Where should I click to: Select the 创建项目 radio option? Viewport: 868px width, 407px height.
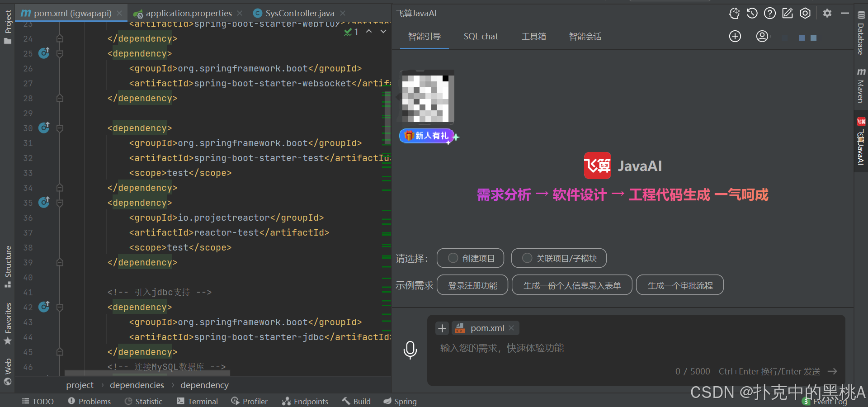click(470, 258)
